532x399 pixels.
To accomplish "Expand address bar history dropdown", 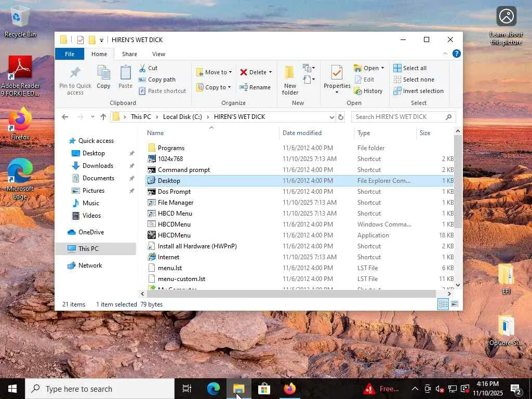I will pos(332,117).
